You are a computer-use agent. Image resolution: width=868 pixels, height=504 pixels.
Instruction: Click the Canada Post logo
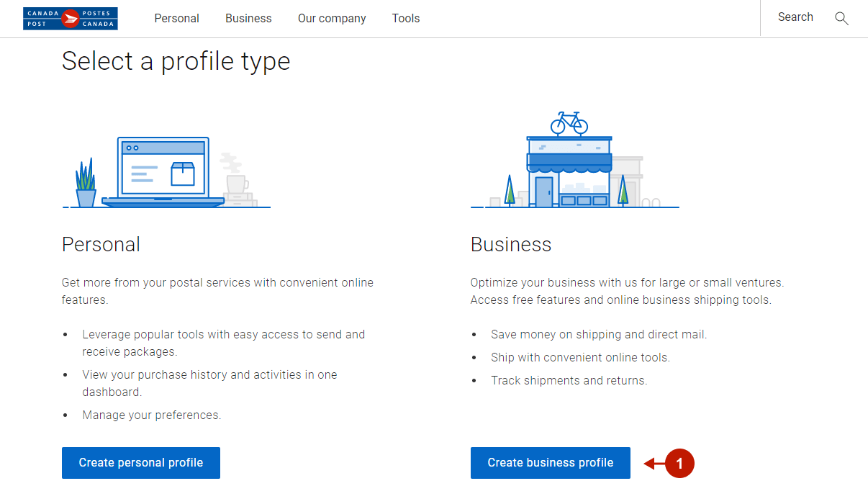point(70,19)
